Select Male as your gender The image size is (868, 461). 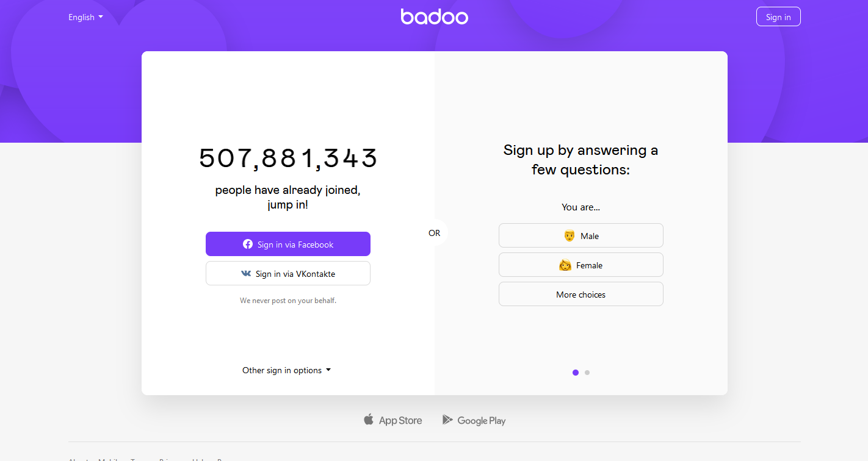[x=581, y=235]
